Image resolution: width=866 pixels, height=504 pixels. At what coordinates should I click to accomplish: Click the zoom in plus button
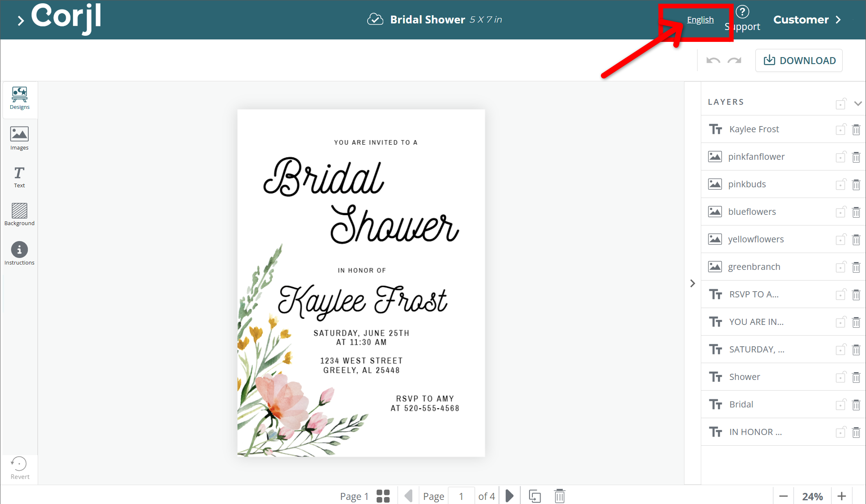pyautogui.click(x=842, y=496)
